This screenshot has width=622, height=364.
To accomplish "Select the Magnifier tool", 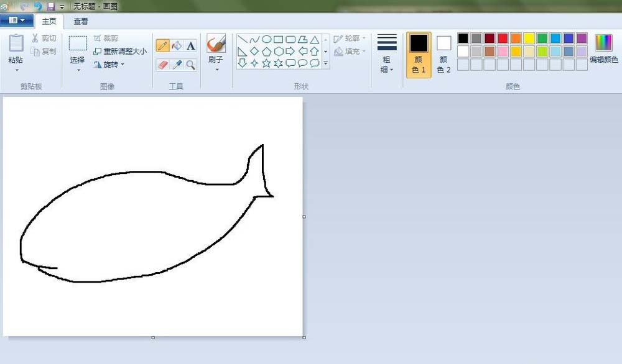I will pyautogui.click(x=191, y=65).
